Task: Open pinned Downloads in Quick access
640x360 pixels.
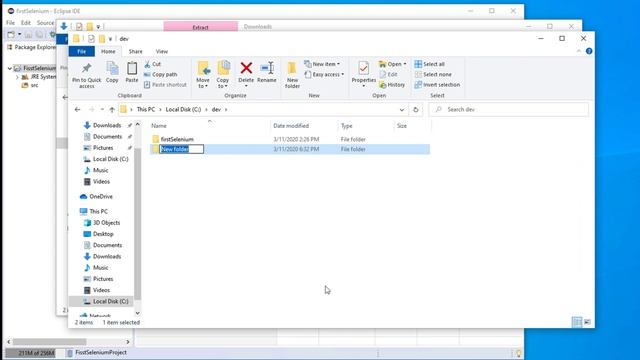Action: coord(107,125)
